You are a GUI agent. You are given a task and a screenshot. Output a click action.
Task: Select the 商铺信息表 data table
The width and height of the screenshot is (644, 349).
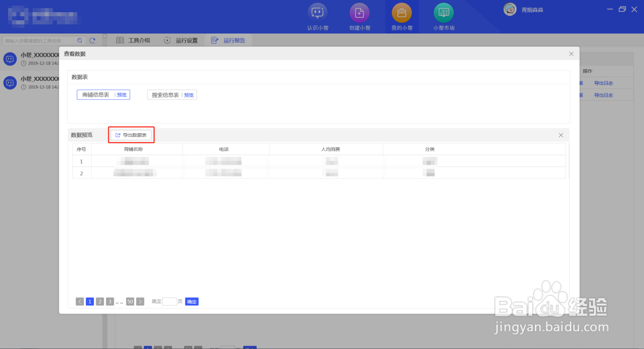[x=96, y=95]
